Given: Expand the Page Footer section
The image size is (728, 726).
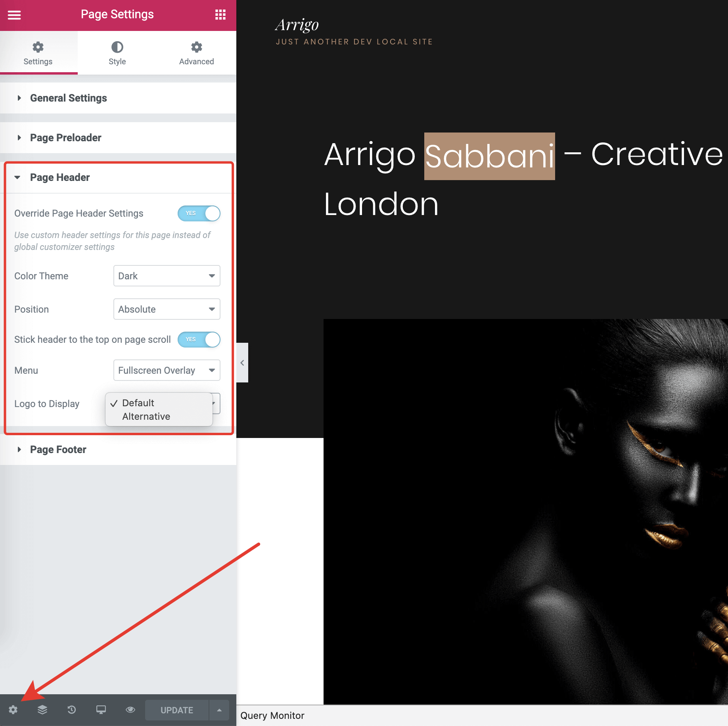Looking at the screenshot, I should 58,449.
